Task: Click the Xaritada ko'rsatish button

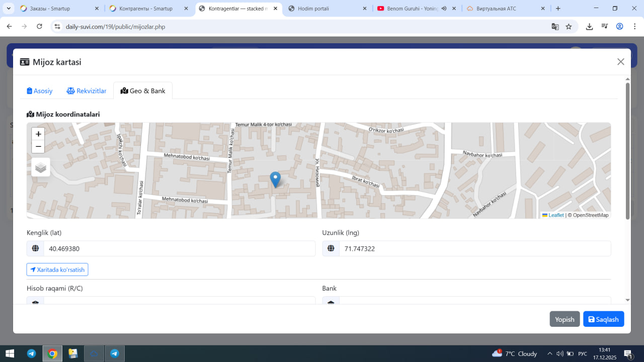Action: (x=57, y=269)
